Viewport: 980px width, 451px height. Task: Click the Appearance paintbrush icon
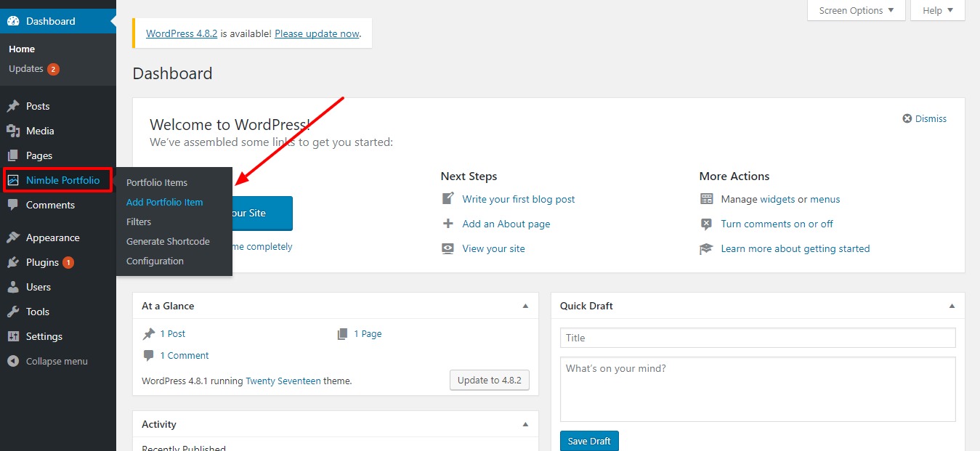tap(13, 237)
